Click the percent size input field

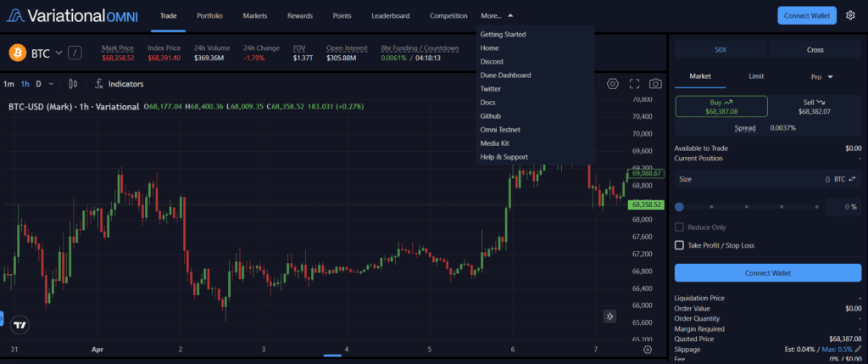tap(843, 207)
